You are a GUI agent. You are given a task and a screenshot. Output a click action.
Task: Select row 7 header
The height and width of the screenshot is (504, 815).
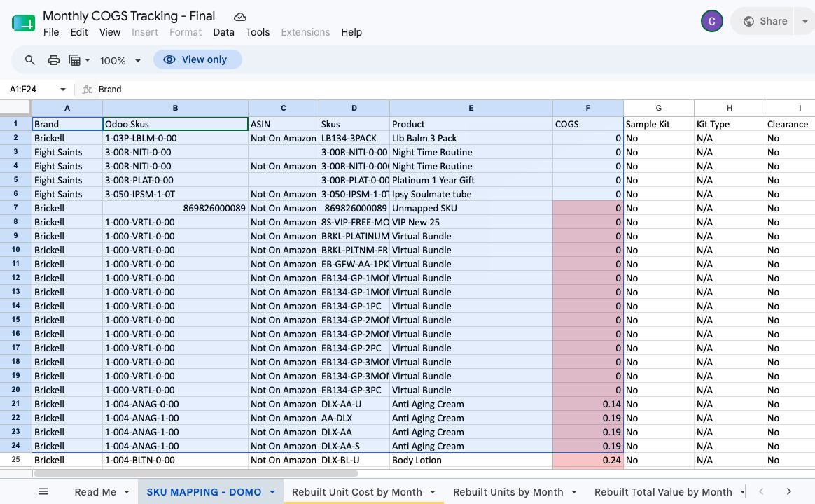click(x=15, y=208)
